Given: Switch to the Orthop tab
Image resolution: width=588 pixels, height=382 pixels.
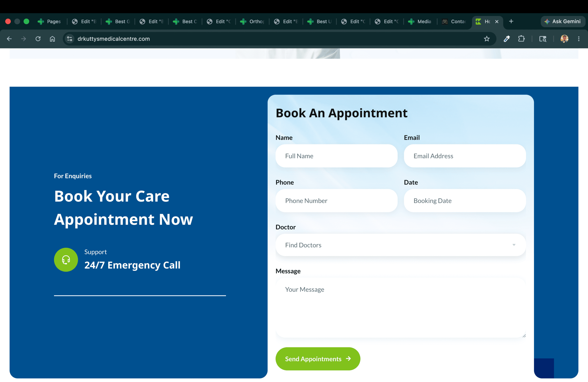Looking at the screenshot, I should 252,22.
